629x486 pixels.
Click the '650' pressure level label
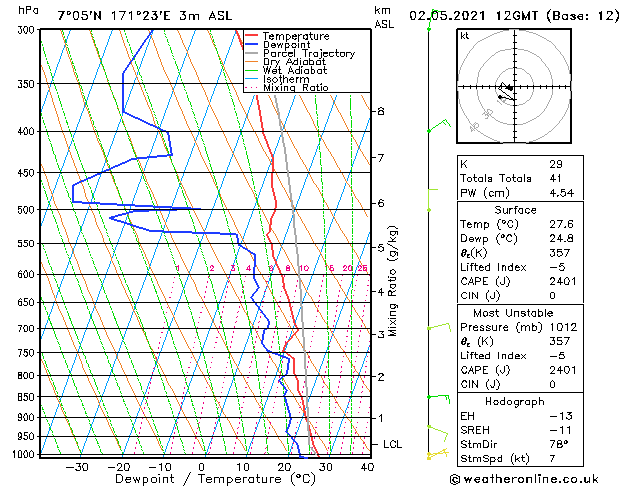[28, 302]
